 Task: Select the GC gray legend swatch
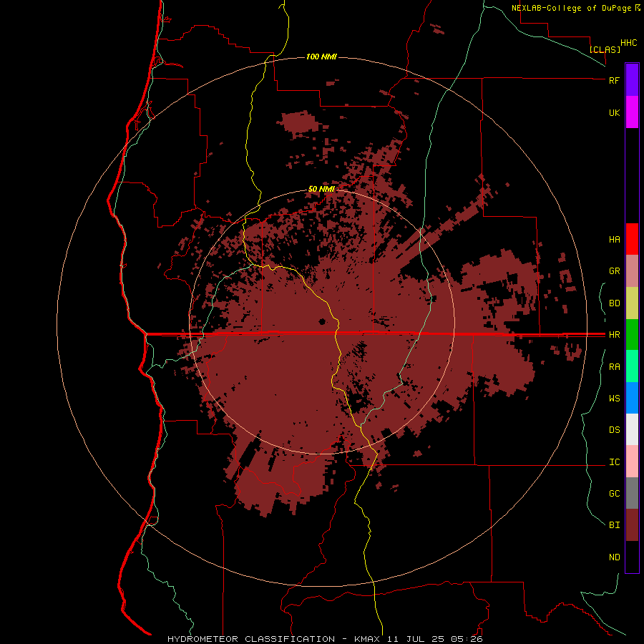[x=632, y=493]
